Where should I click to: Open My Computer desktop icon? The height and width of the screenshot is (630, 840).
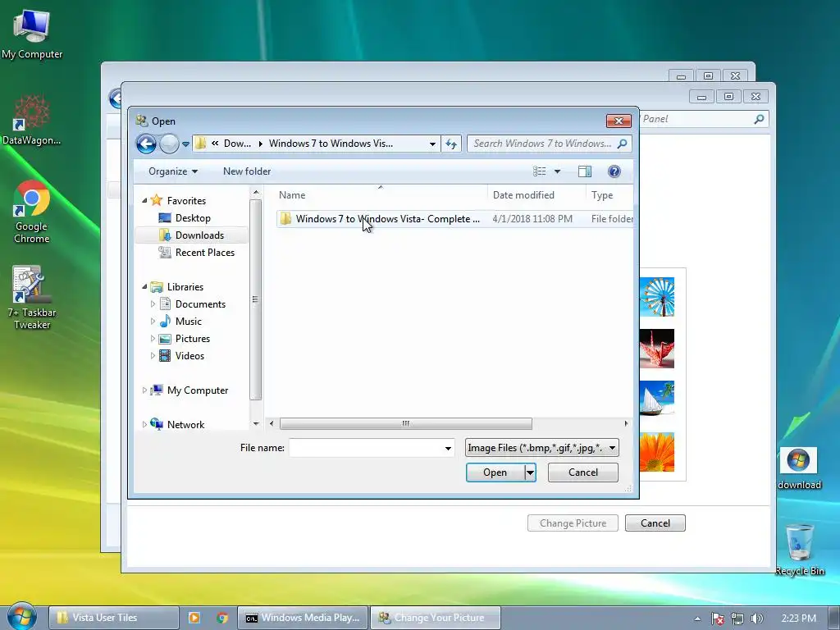pos(32,33)
